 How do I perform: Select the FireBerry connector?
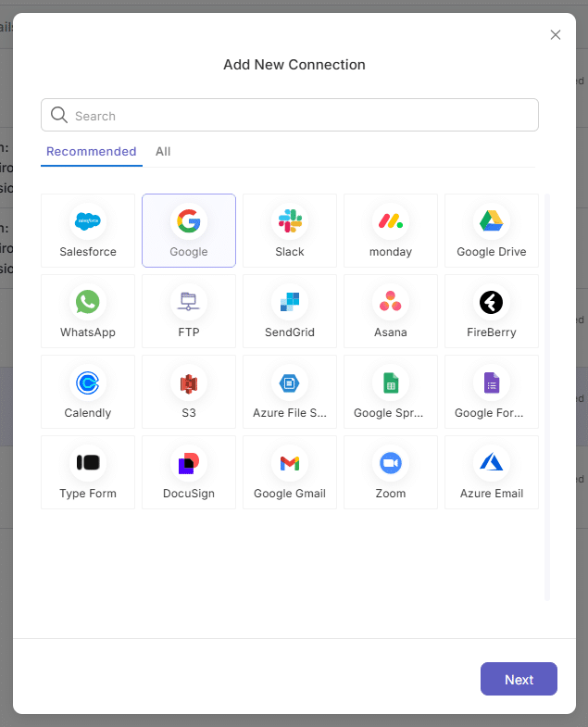(x=492, y=311)
